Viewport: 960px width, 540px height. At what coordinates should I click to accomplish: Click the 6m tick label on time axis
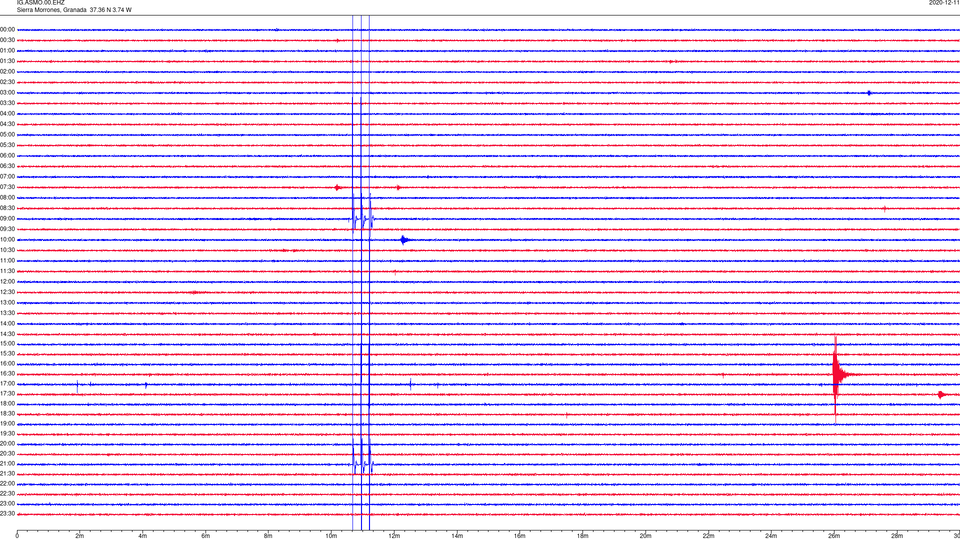206,536
